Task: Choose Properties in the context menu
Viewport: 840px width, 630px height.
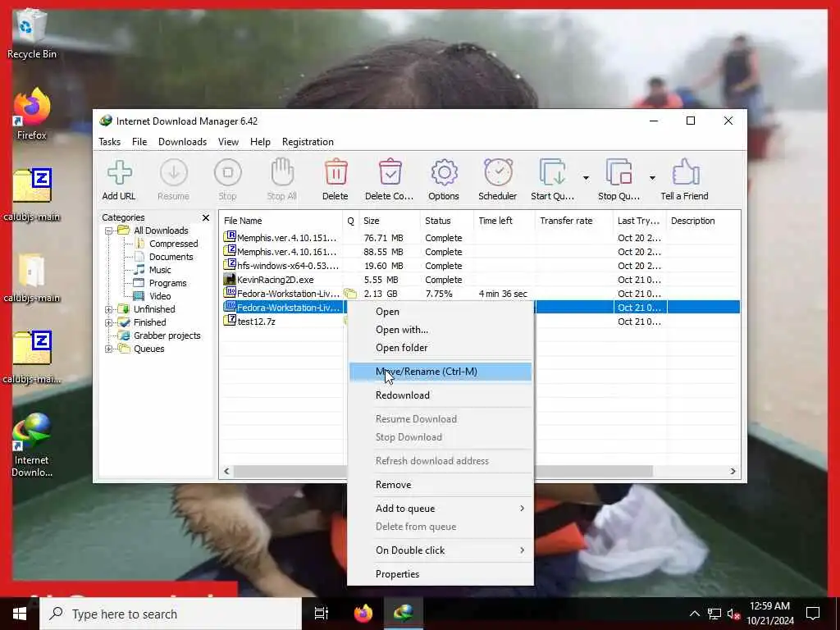Action: pyautogui.click(x=441, y=574)
